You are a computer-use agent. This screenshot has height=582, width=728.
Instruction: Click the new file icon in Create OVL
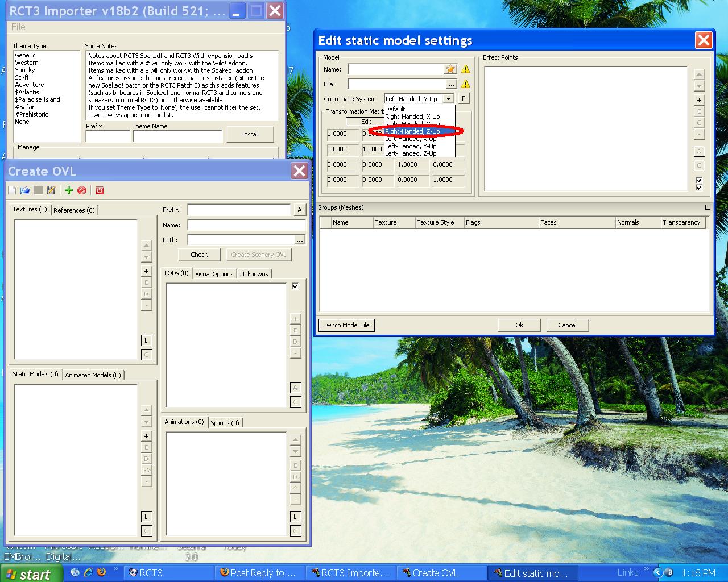[12, 190]
